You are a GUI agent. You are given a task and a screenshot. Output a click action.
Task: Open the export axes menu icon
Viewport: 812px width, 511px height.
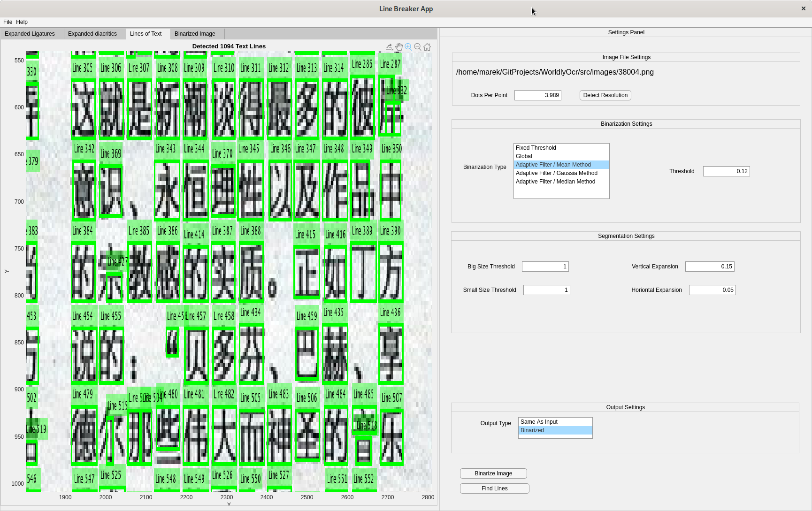[389, 47]
